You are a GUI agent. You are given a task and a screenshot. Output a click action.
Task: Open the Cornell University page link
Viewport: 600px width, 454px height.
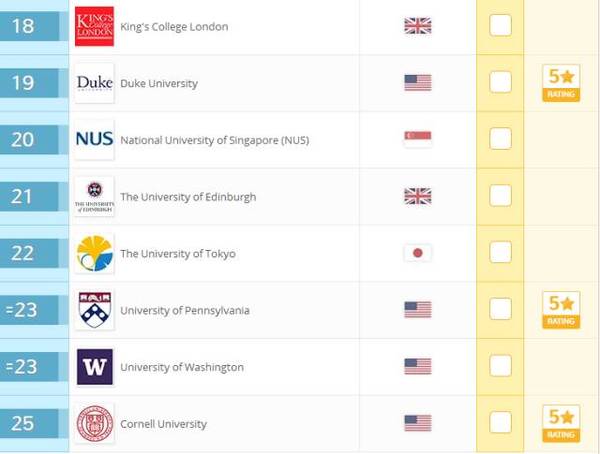(x=163, y=424)
